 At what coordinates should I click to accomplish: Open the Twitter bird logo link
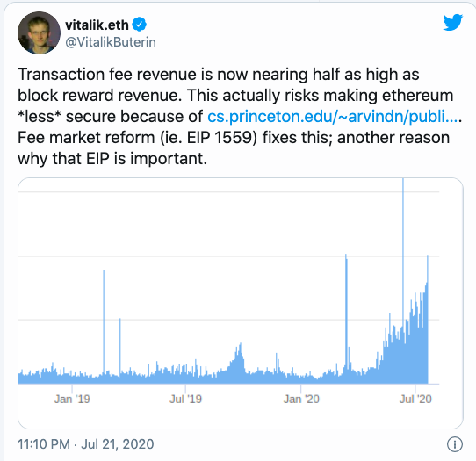[452, 22]
